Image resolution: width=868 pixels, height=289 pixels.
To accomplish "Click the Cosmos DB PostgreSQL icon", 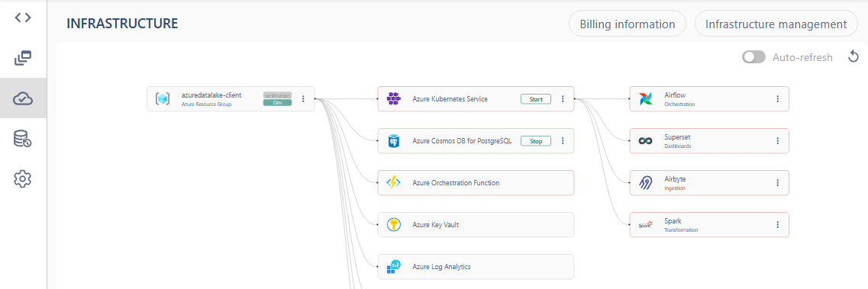I will 394,141.
